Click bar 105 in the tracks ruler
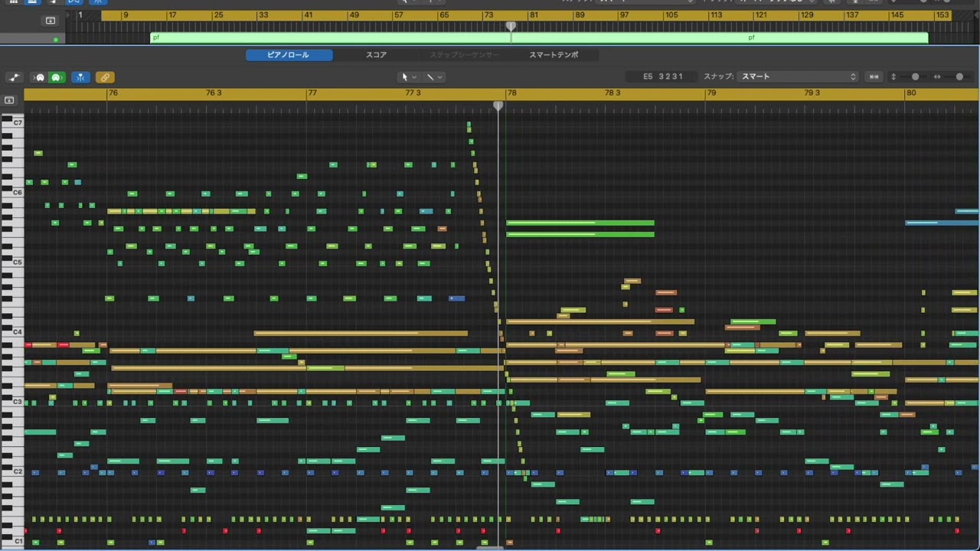 coord(671,15)
